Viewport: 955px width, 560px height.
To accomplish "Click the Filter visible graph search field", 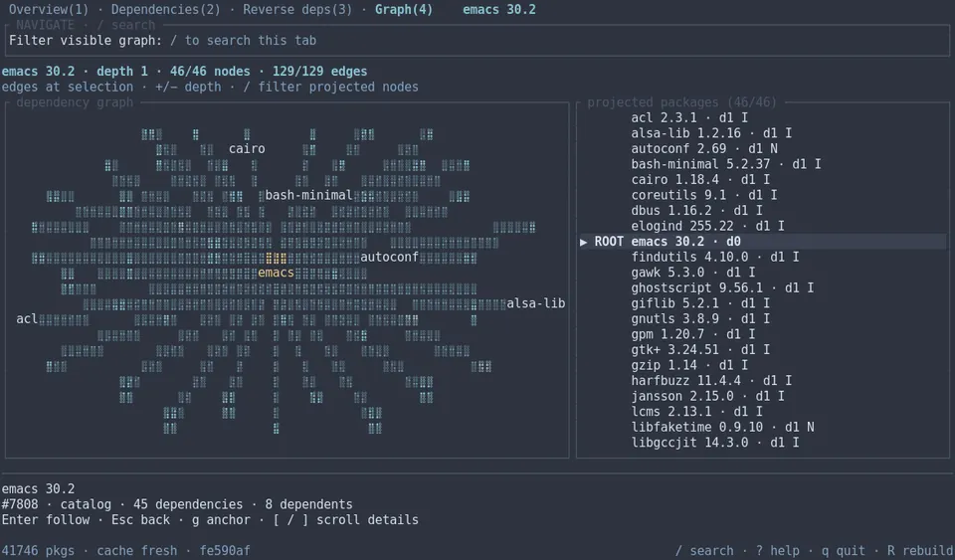I will [477, 41].
